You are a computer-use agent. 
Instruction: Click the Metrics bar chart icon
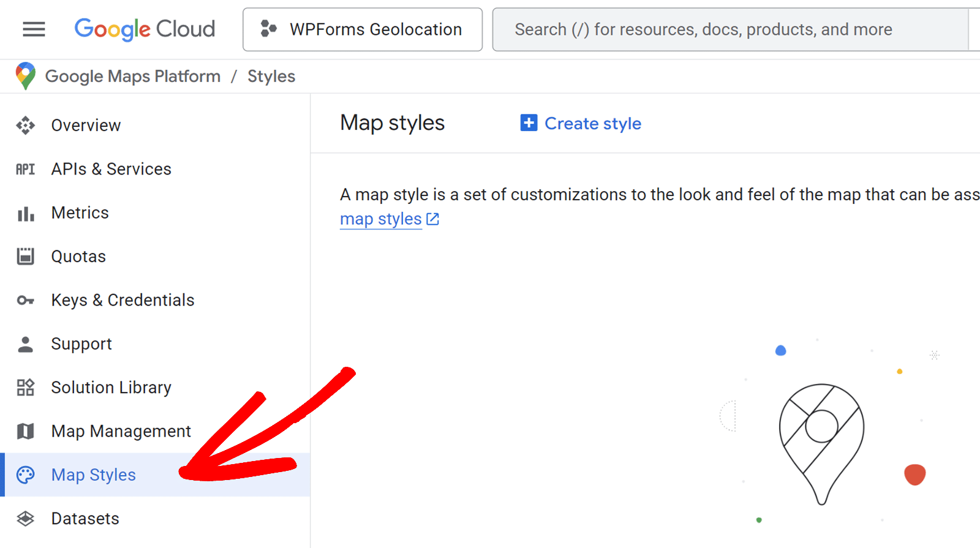[25, 213]
